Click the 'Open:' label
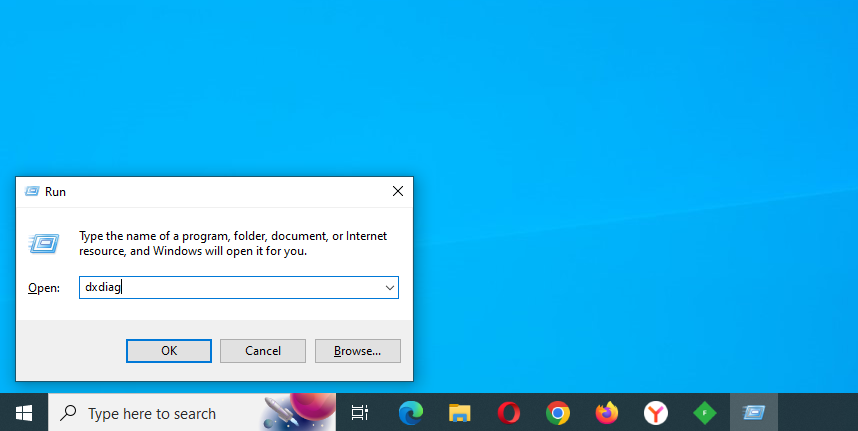The width and height of the screenshot is (858, 431). 44,288
